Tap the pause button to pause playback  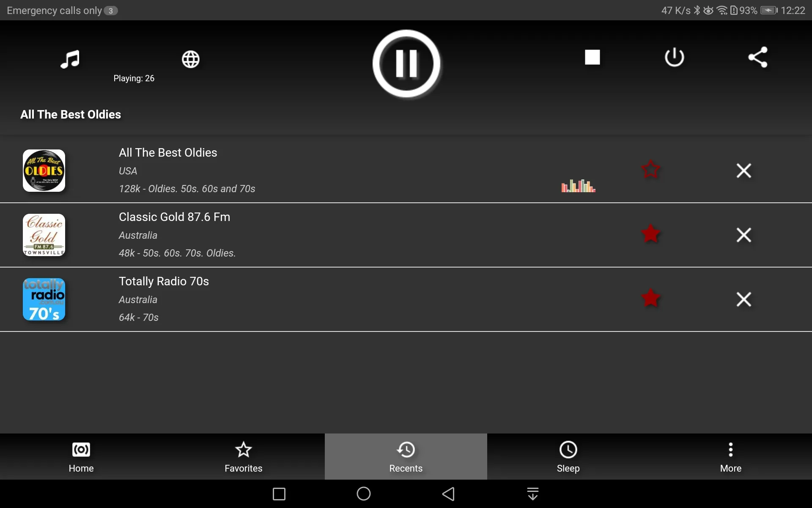406,62
